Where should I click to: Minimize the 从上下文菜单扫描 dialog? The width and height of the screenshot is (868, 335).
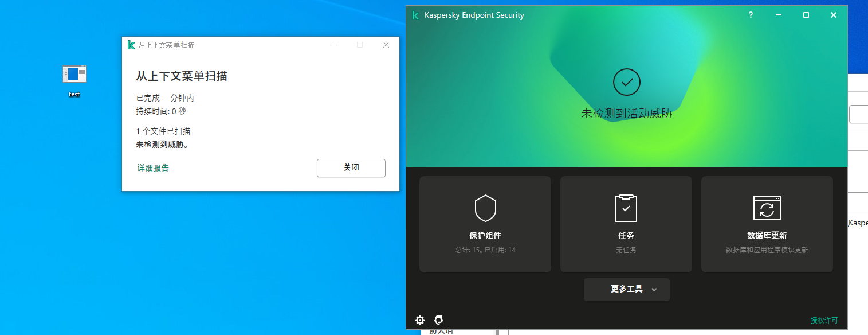(333, 45)
